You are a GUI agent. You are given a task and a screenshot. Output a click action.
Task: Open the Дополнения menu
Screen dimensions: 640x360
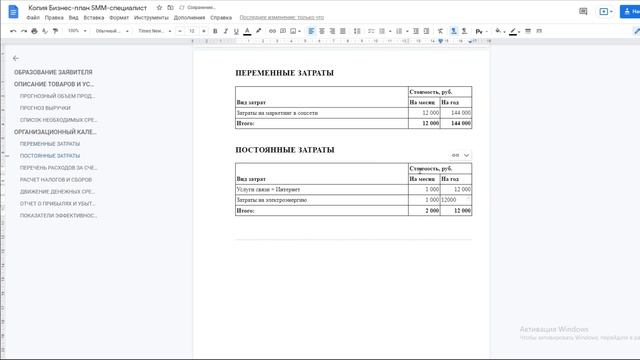coord(189,18)
